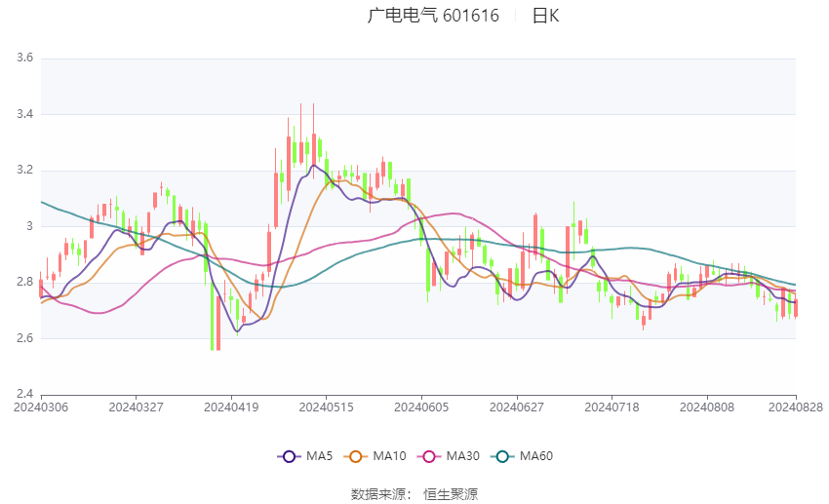Click y-axis value 3.2
Viewport: 829px width, 504px height.
pos(24,170)
